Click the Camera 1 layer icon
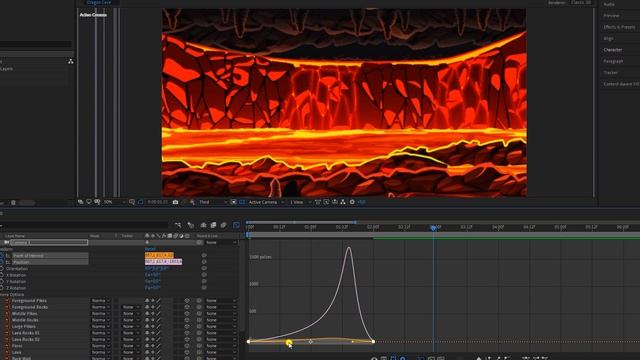Image resolution: width=640 pixels, height=360 pixels. [x=6, y=242]
